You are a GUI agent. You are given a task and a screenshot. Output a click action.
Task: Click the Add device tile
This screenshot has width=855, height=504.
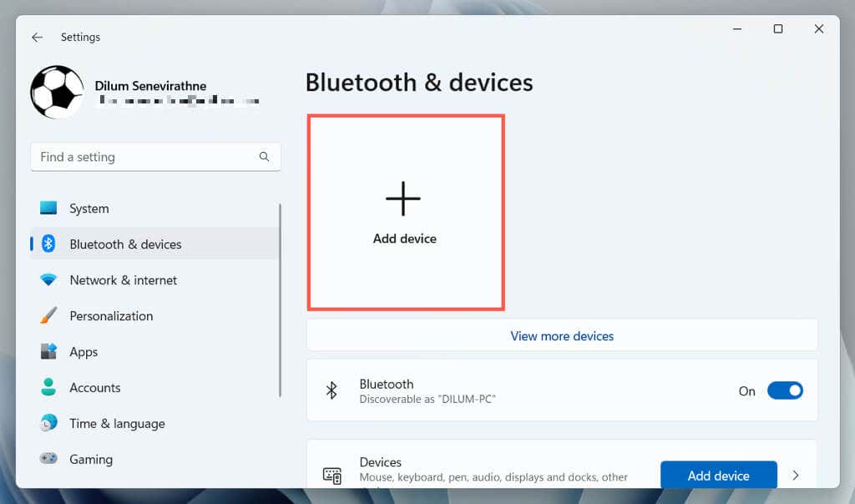[404, 213]
